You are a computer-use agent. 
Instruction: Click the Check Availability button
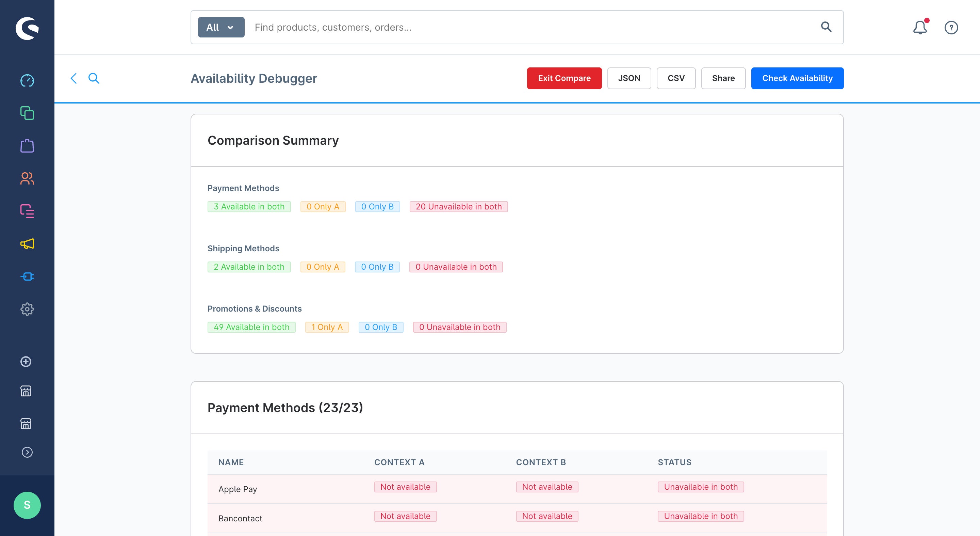coord(797,78)
